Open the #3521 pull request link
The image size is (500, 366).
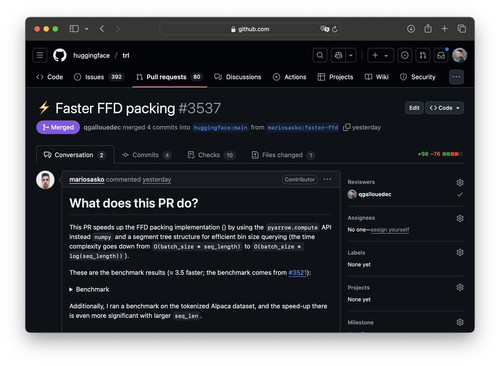pyautogui.click(x=298, y=273)
